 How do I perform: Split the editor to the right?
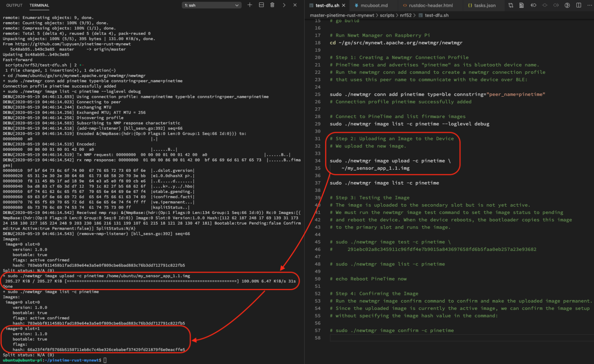[579, 5]
